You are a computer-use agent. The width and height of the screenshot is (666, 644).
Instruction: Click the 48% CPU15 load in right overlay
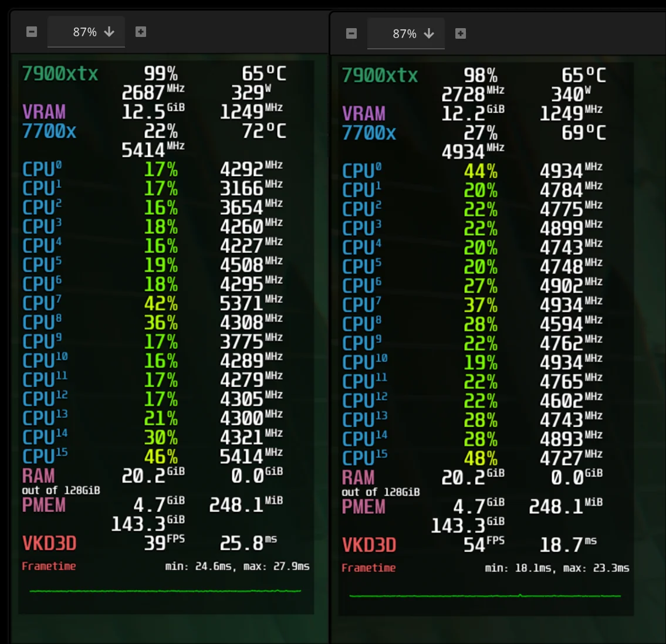pyautogui.click(x=481, y=459)
